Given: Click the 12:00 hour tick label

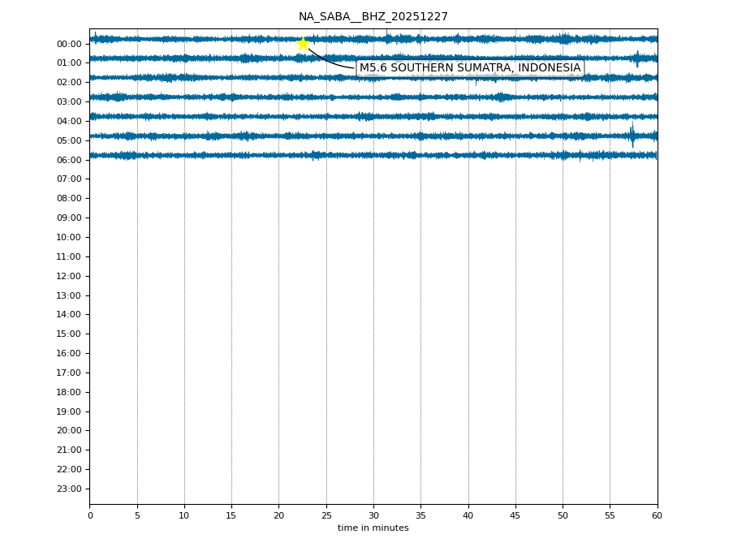Looking at the screenshot, I should click(69, 276).
